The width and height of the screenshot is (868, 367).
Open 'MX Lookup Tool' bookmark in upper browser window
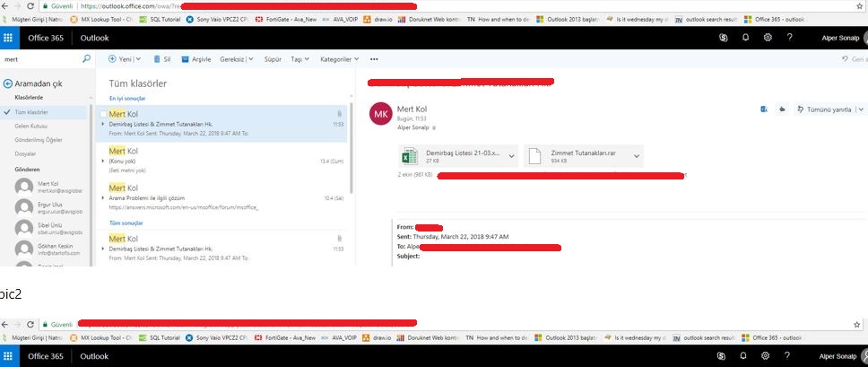coord(100,20)
